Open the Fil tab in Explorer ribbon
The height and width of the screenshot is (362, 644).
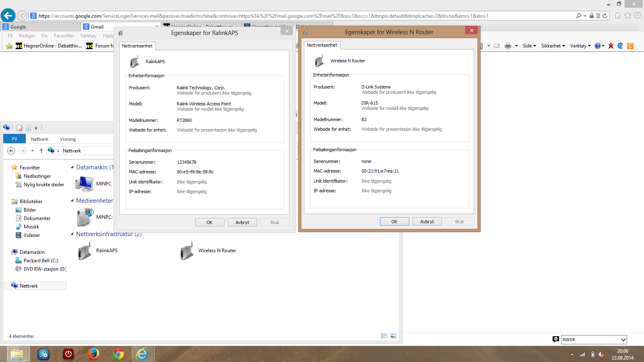(14, 139)
